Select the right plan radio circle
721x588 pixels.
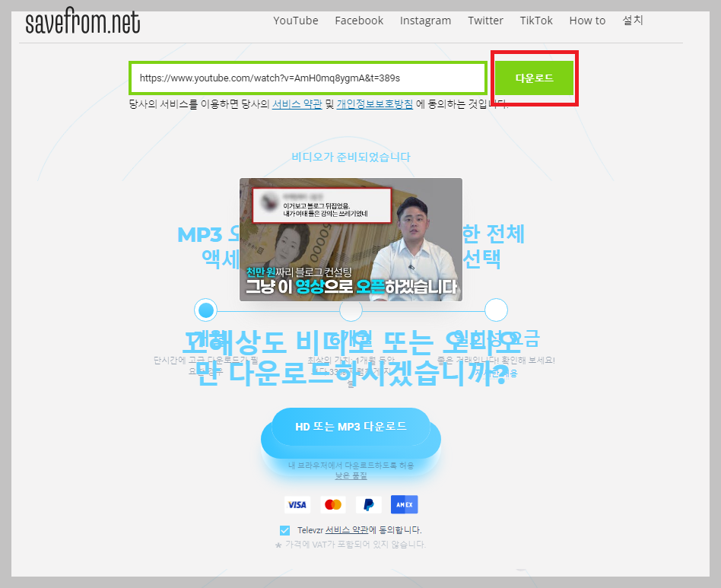coord(496,310)
